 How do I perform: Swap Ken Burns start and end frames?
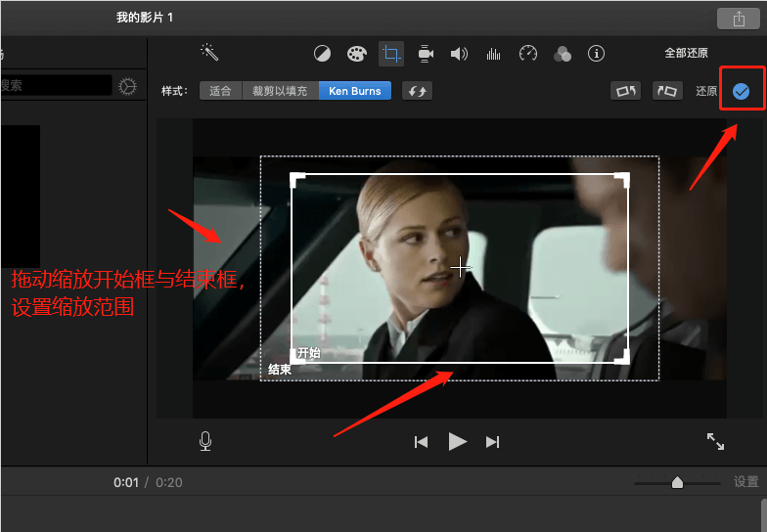[417, 91]
